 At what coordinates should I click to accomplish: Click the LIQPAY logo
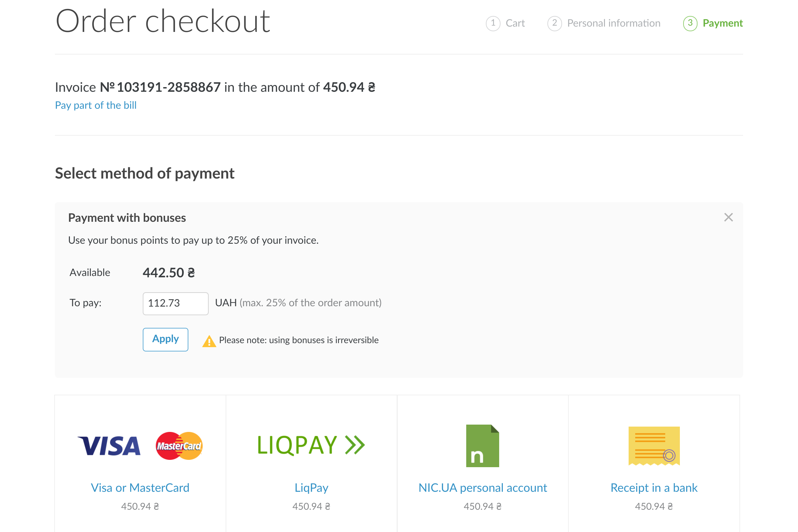point(311,445)
